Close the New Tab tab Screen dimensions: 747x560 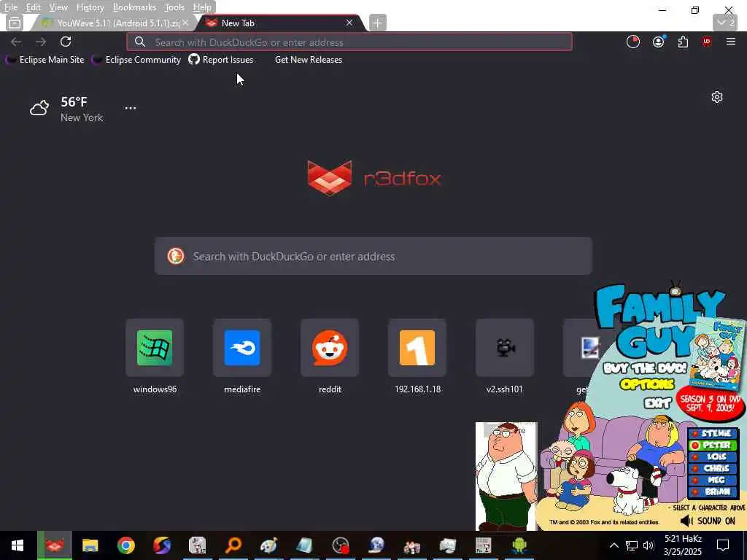(349, 23)
